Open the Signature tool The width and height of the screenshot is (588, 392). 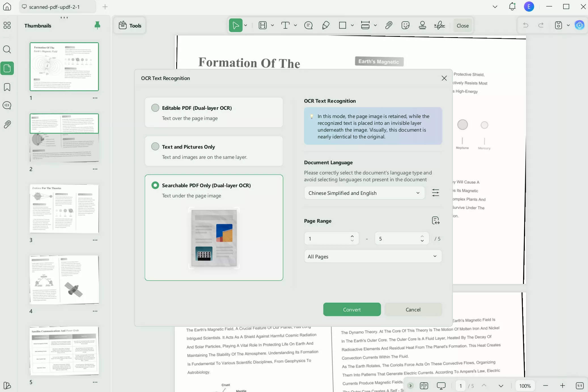(440, 25)
